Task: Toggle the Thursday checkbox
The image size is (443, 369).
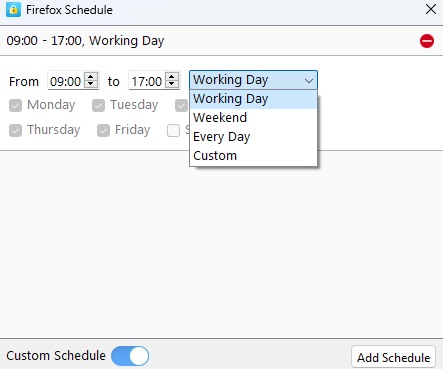Action: click(x=16, y=130)
